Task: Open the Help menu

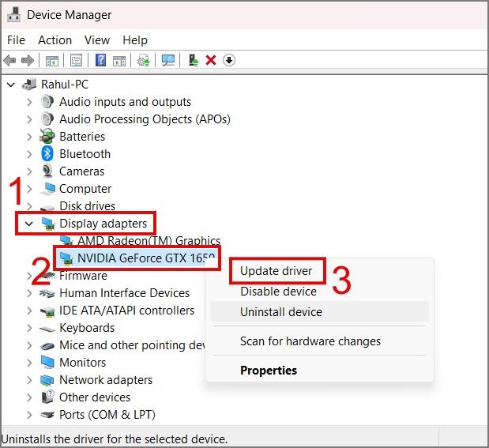Action: click(135, 40)
